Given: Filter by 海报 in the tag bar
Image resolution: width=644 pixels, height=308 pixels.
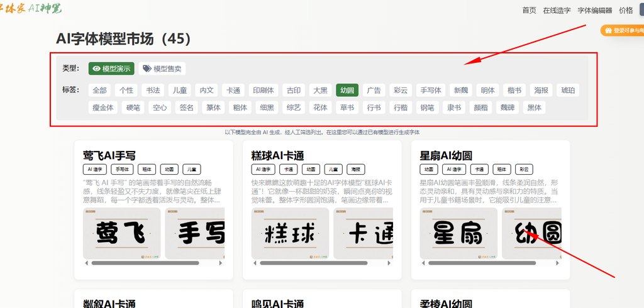Looking at the screenshot, I should point(541,91).
